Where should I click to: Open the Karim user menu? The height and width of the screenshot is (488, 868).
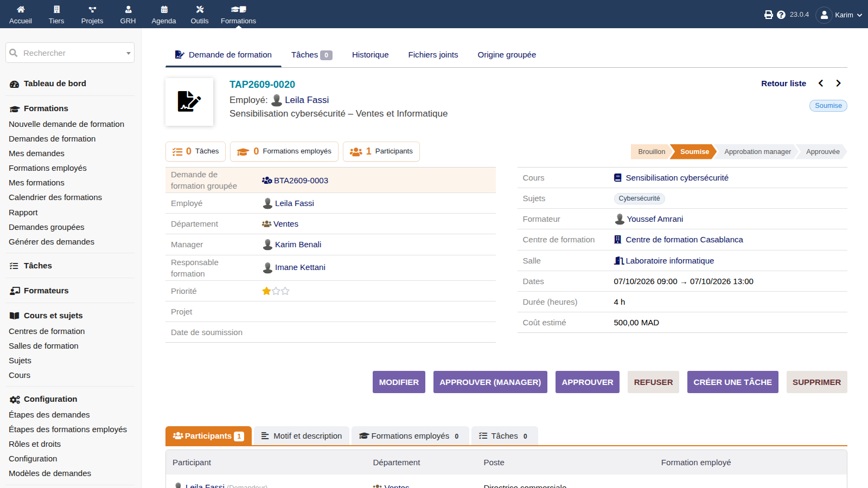click(x=839, y=15)
